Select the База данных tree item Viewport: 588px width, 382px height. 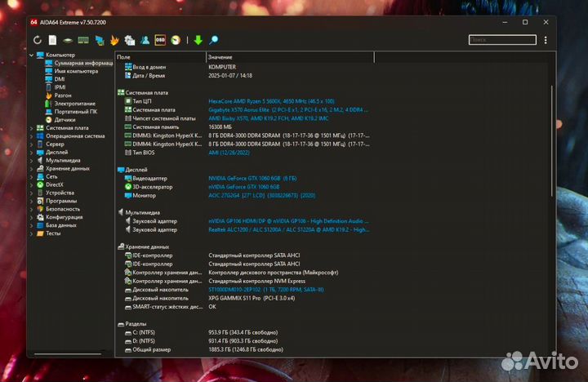[56, 225]
